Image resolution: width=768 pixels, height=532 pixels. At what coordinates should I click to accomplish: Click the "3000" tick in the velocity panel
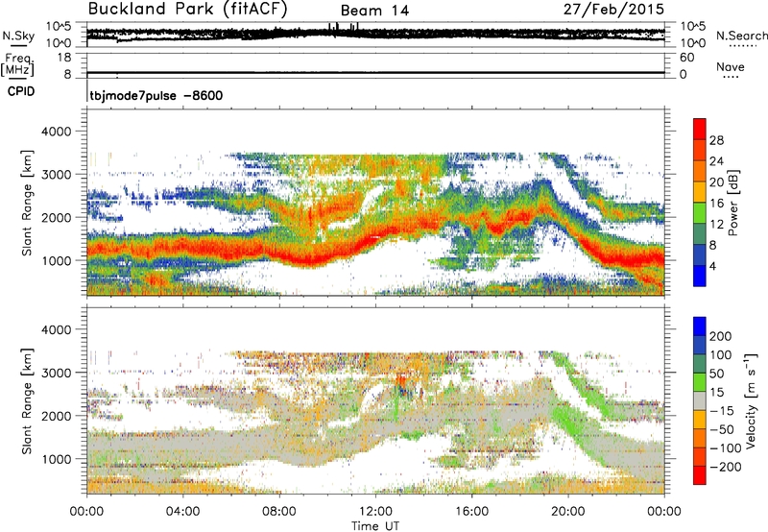(x=56, y=373)
